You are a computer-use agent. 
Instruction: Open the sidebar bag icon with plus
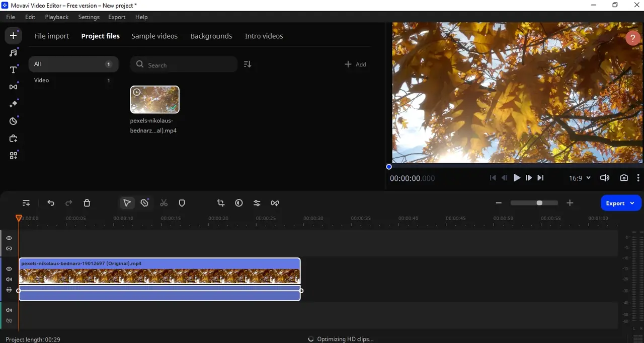14,139
